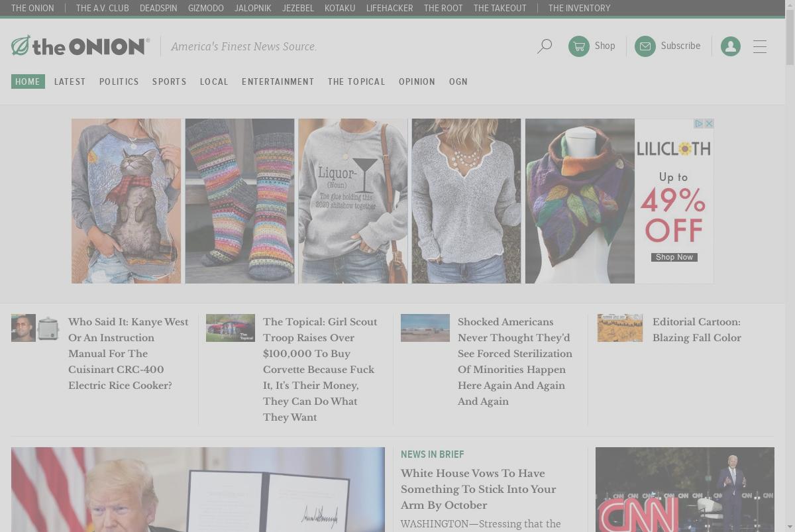The height and width of the screenshot is (532, 795).
Task: Open the user account profile icon
Action: tap(731, 46)
